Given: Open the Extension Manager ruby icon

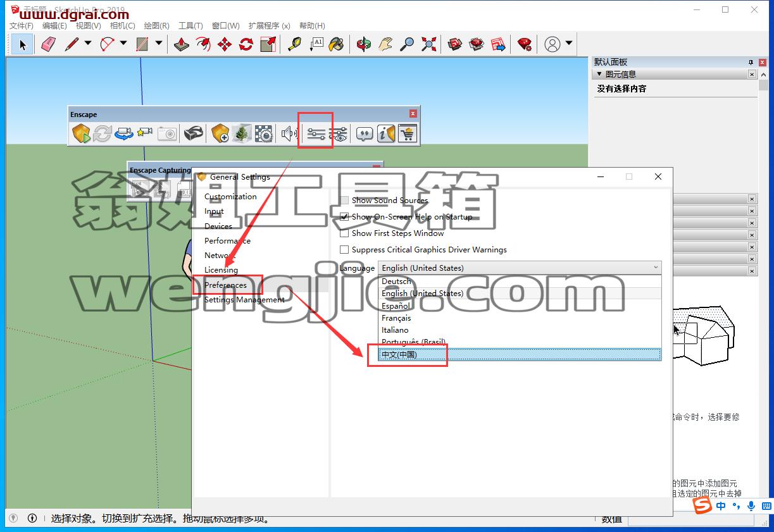Looking at the screenshot, I should (525, 44).
